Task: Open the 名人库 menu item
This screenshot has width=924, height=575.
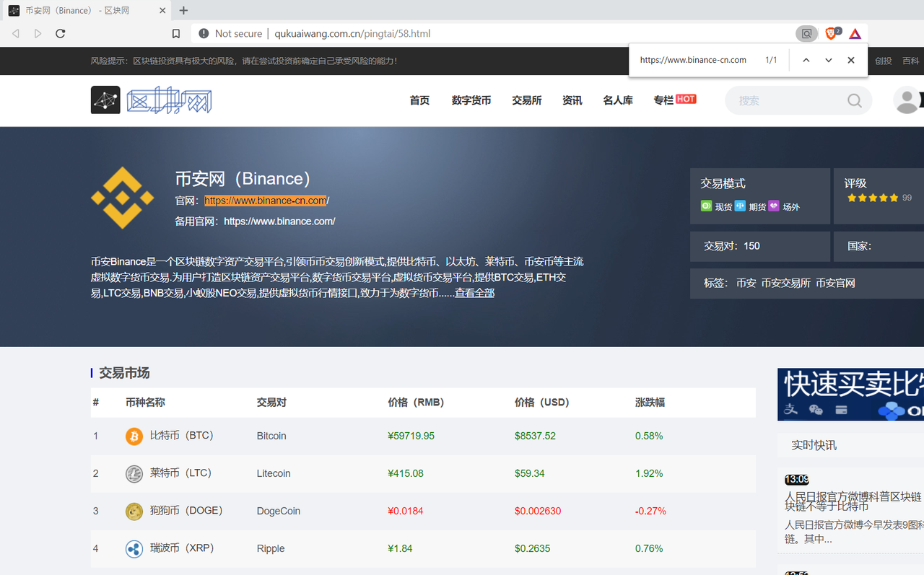Action: (x=618, y=100)
